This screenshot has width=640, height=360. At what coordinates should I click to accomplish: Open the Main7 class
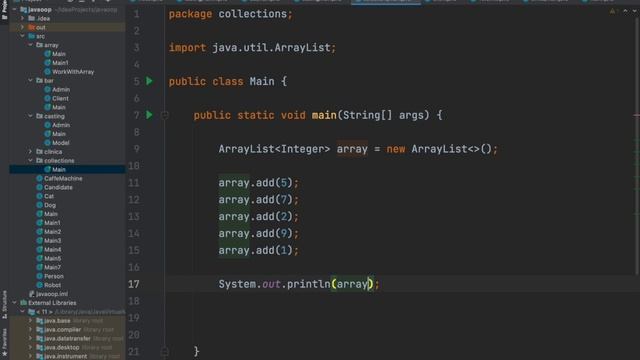52,267
